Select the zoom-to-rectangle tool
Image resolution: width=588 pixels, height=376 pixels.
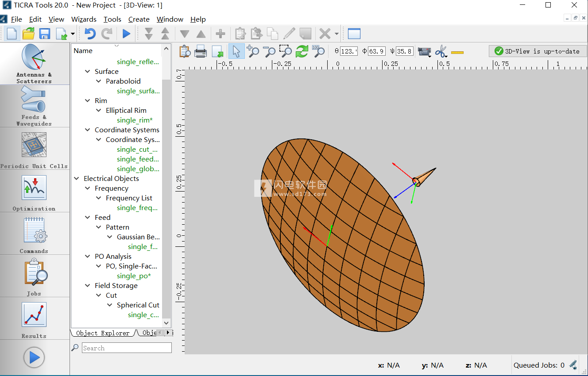tap(285, 51)
